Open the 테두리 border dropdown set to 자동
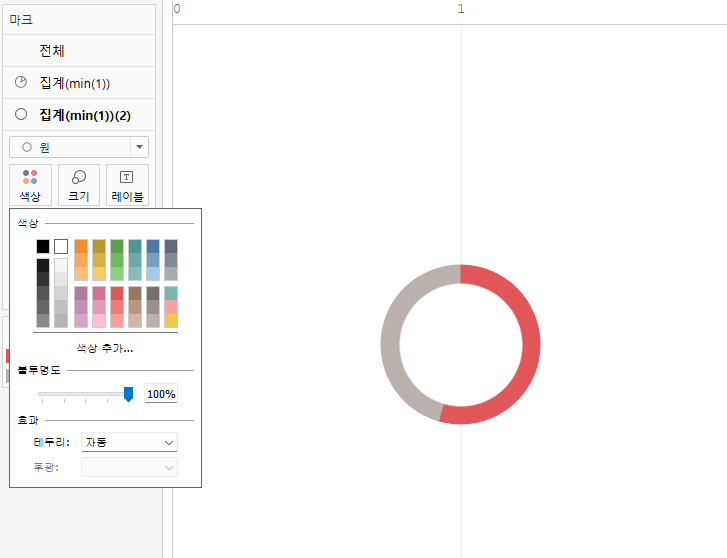 129,442
